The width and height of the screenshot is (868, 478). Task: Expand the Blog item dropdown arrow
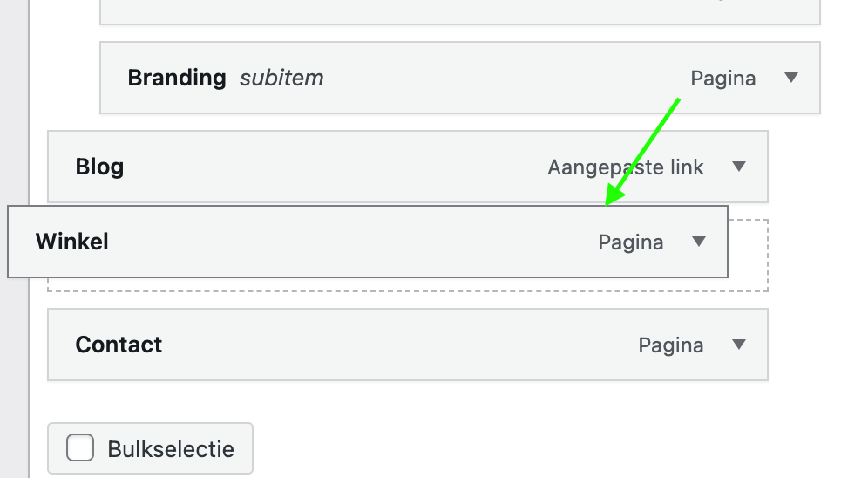tap(738, 167)
